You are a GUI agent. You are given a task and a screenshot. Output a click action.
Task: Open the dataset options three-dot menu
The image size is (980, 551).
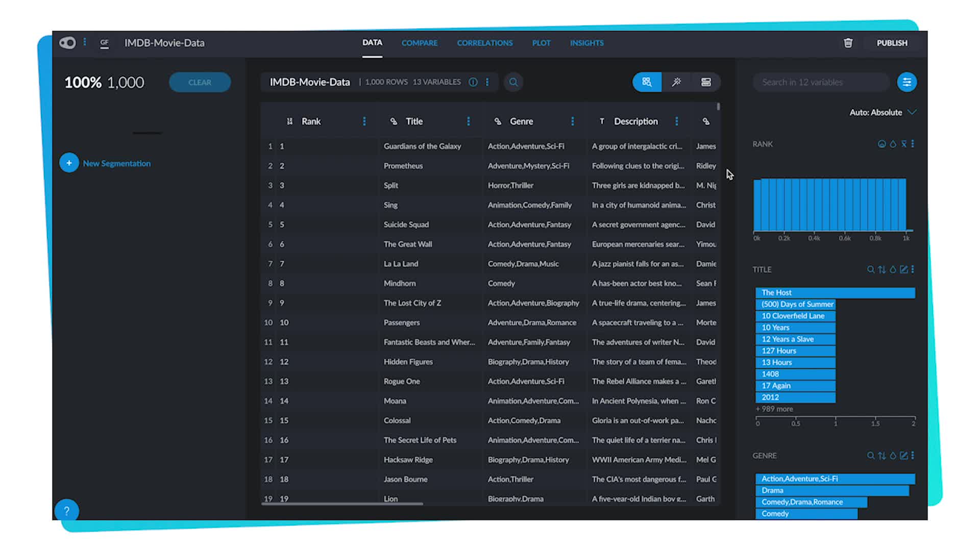tap(487, 82)
